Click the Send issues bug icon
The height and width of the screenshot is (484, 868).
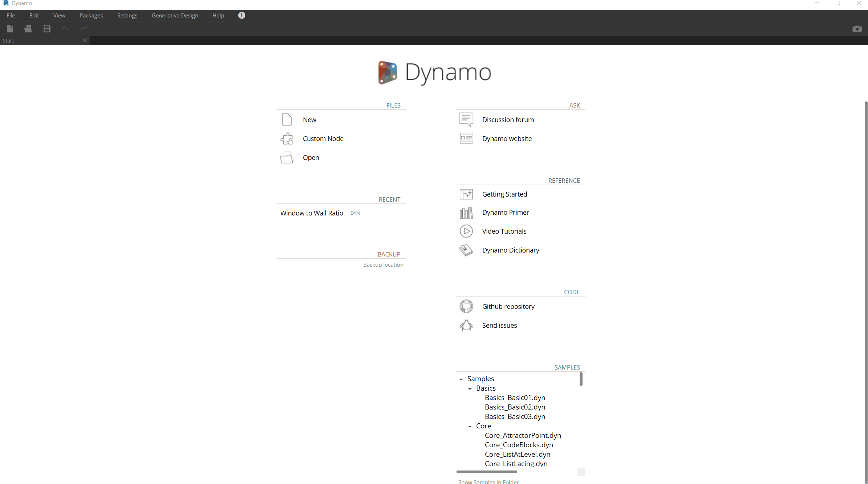466,325
